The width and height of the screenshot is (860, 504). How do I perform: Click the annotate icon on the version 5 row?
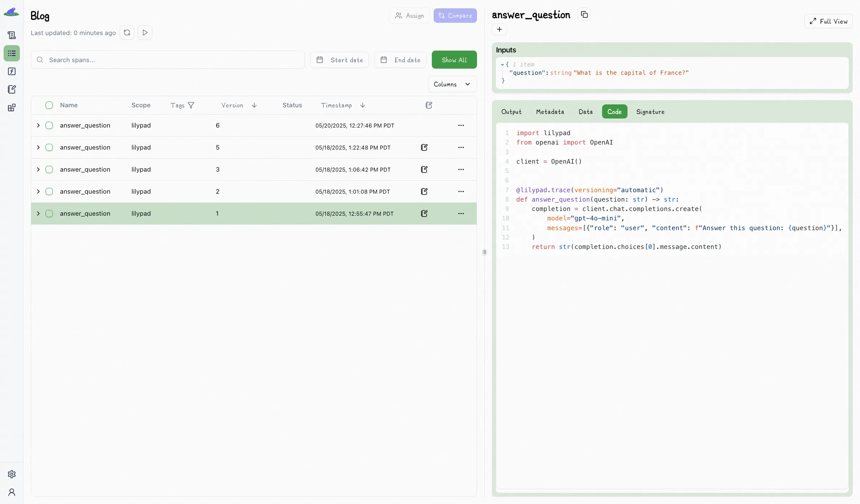click(x=424, y=147)
